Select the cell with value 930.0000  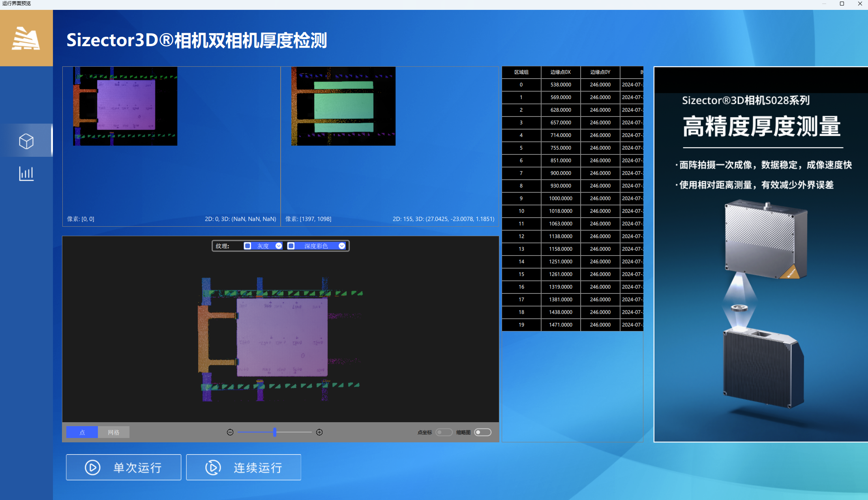pyautogui.click(x=561, y=186)
